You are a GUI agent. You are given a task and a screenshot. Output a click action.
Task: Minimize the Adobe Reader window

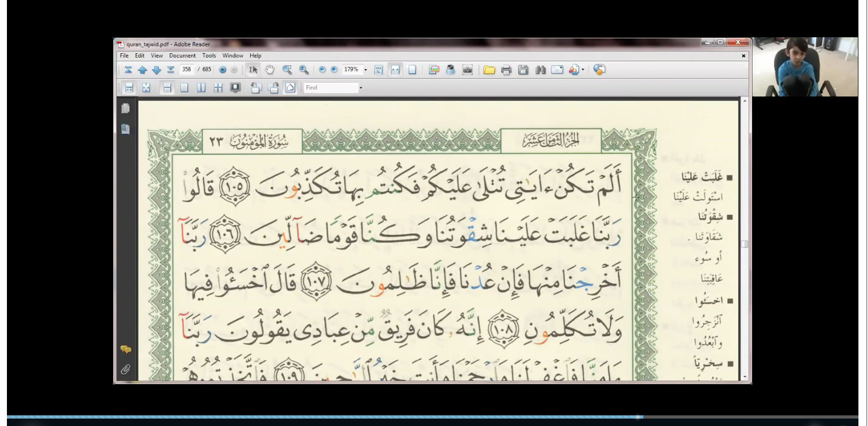coord(708,42)
